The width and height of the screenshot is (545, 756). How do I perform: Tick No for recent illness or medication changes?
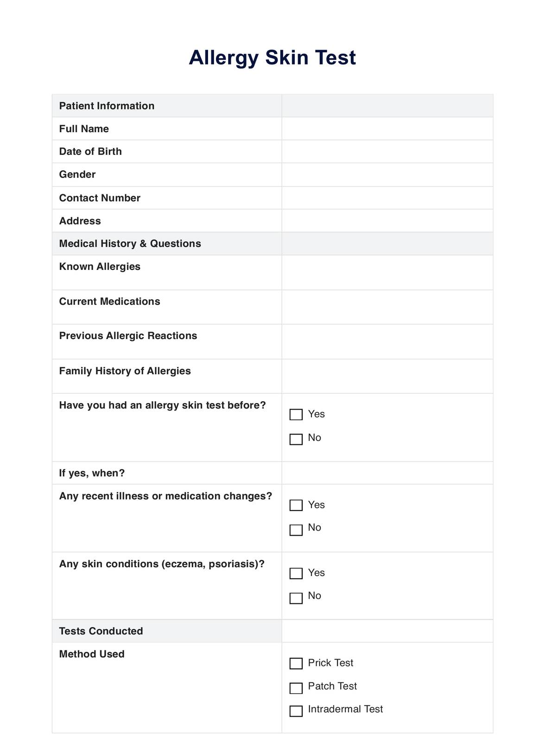[x=296, y=530]
